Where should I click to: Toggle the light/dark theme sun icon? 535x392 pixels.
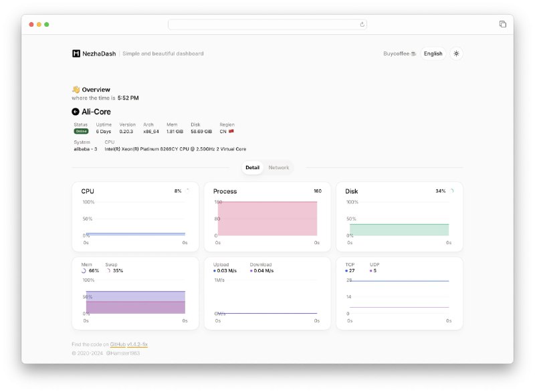(x=456, y=54)
